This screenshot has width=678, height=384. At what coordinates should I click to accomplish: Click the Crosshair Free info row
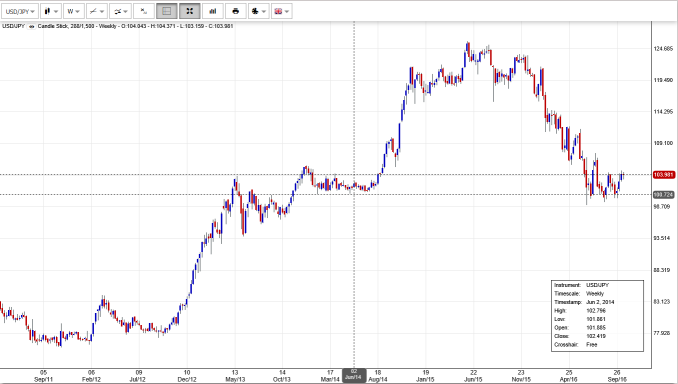pos(576,345)
